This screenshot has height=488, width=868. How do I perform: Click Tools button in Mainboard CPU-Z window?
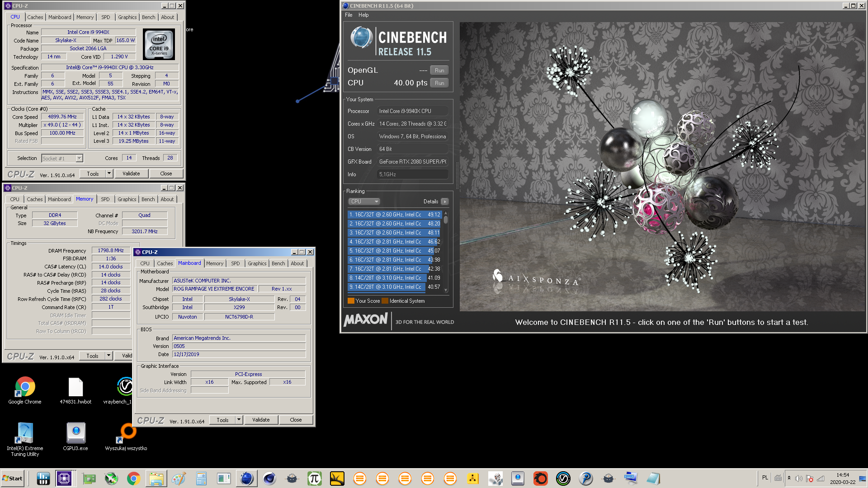click(222, 420)
